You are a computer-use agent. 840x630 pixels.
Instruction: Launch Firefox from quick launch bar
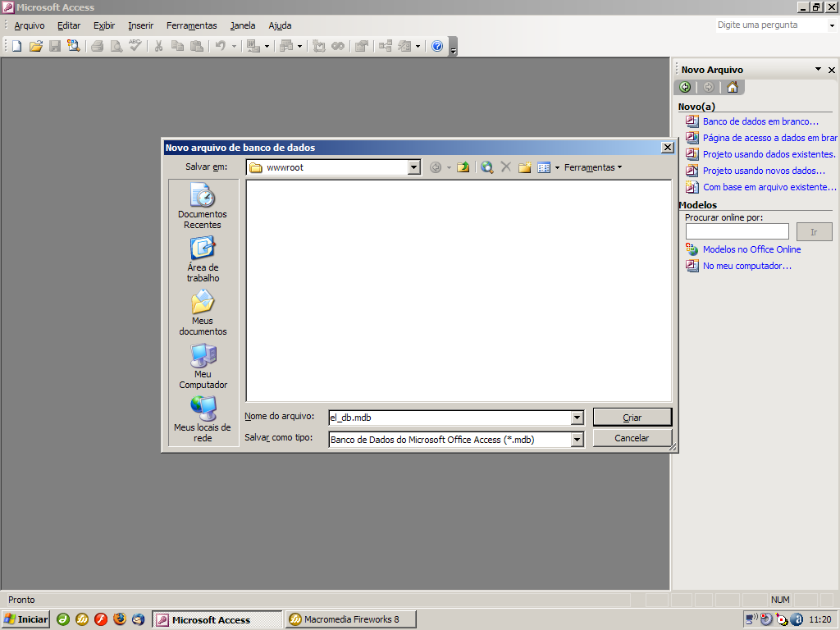[x=120, y=619]
